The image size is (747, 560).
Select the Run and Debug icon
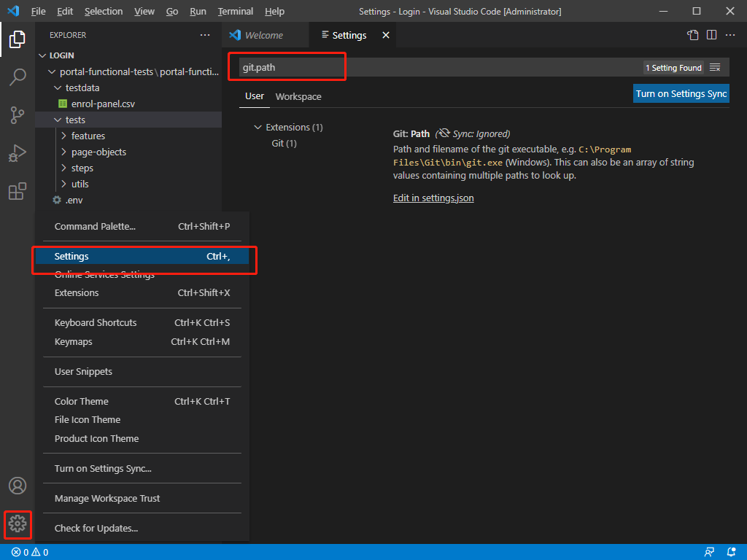tap(17, 153)
